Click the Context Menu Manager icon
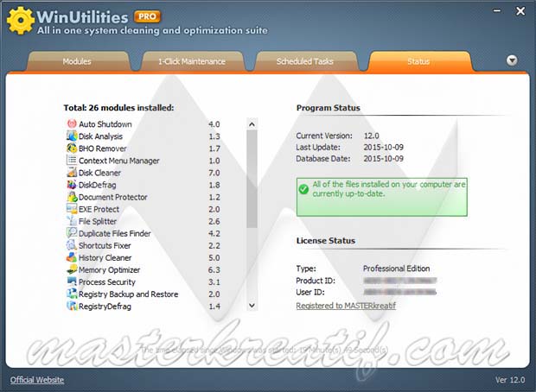Image resolution: width=536 pixels, height=392 pixels. coord(72,160)
